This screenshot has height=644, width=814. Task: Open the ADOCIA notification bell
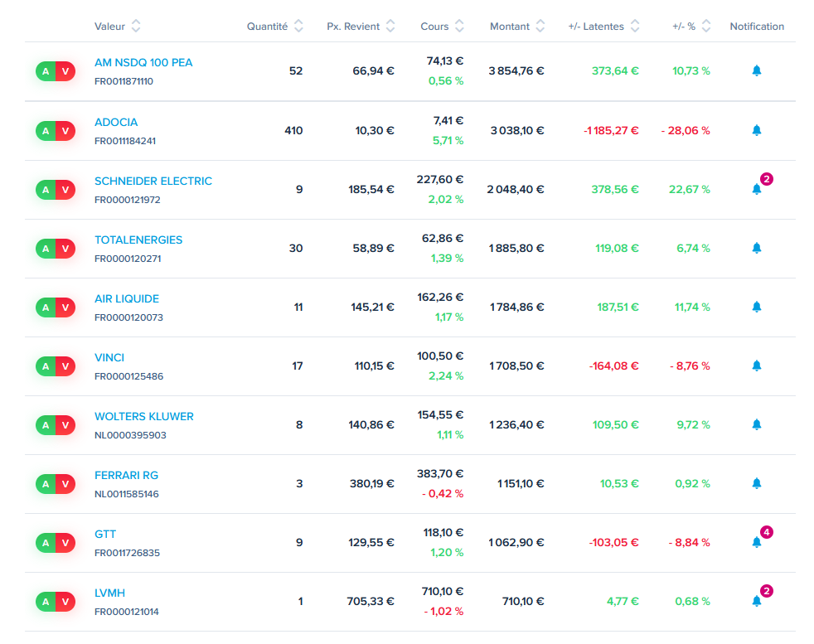pyautogui.click(x=756, y=130)
